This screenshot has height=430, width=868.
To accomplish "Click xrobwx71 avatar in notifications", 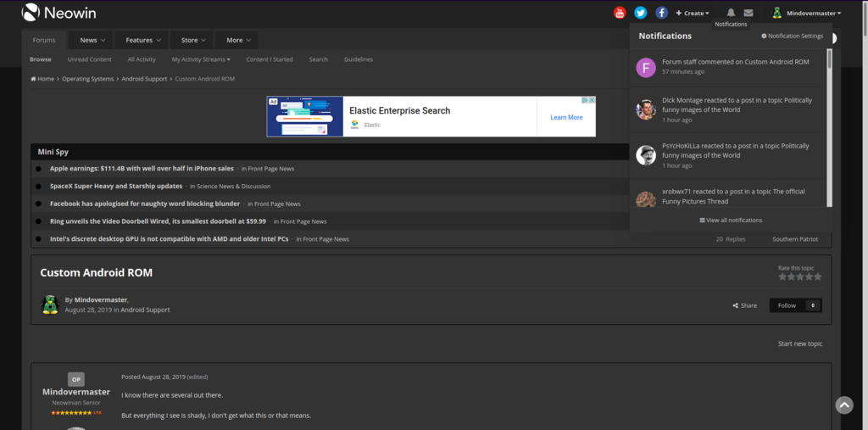I will point(645,199).
